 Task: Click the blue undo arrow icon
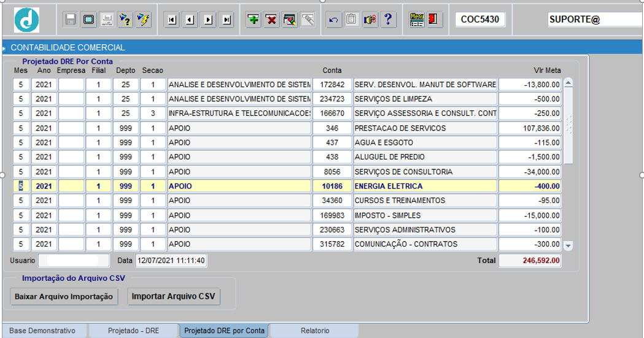(333, 19)
